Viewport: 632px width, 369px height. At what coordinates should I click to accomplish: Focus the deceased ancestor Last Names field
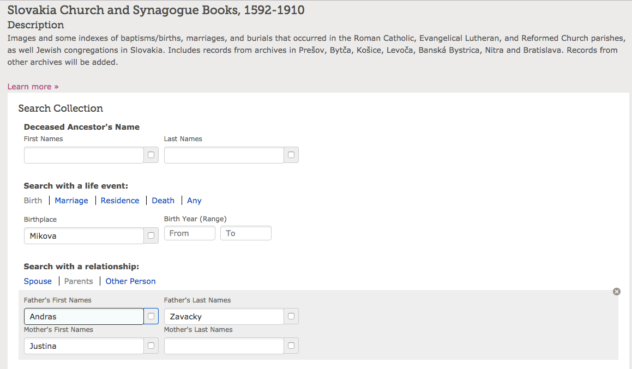224,155
